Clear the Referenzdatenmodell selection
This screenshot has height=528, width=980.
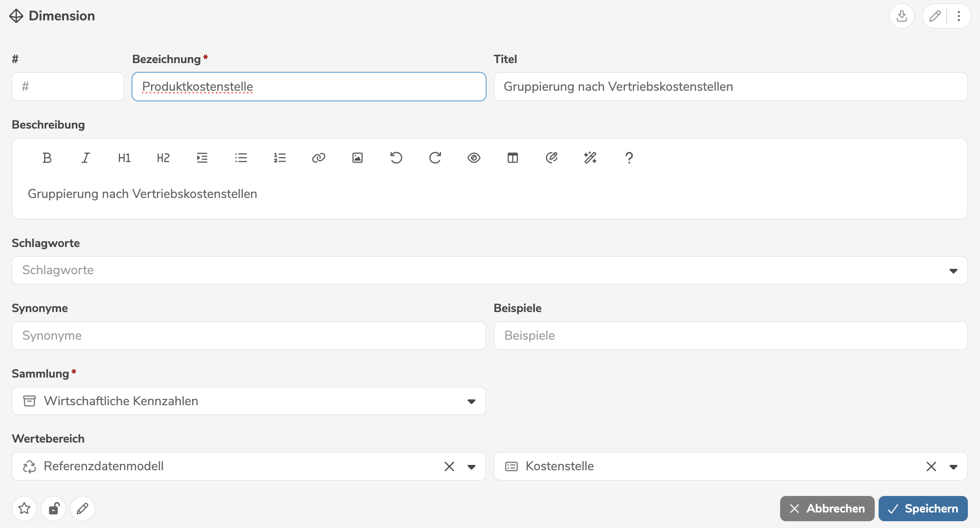coord(449,466)
